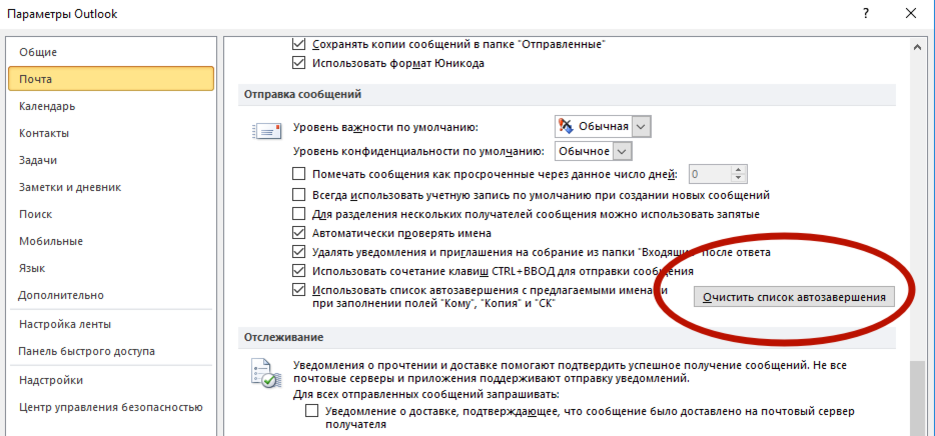This screenshot has height=436, width=935.
Task: Toggle saving copies in Отправленные folder
Action: pyautogui.click(x=298, y=44)
